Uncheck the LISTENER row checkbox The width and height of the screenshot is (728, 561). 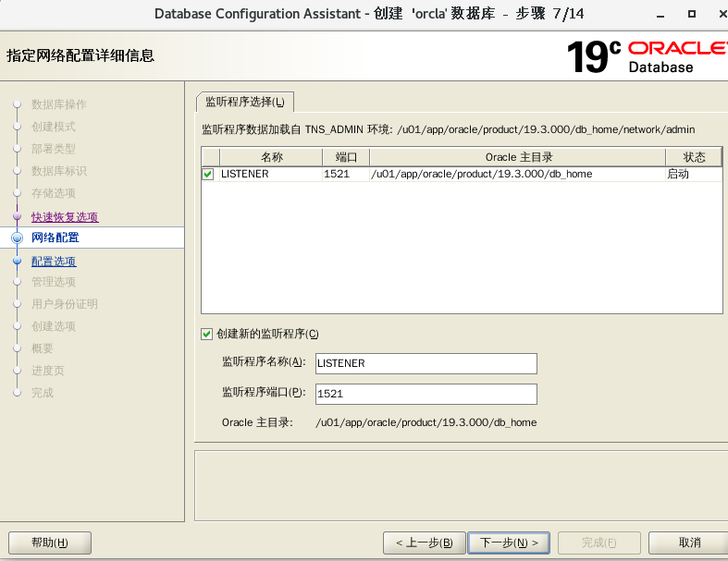click(x=208, y=175)
